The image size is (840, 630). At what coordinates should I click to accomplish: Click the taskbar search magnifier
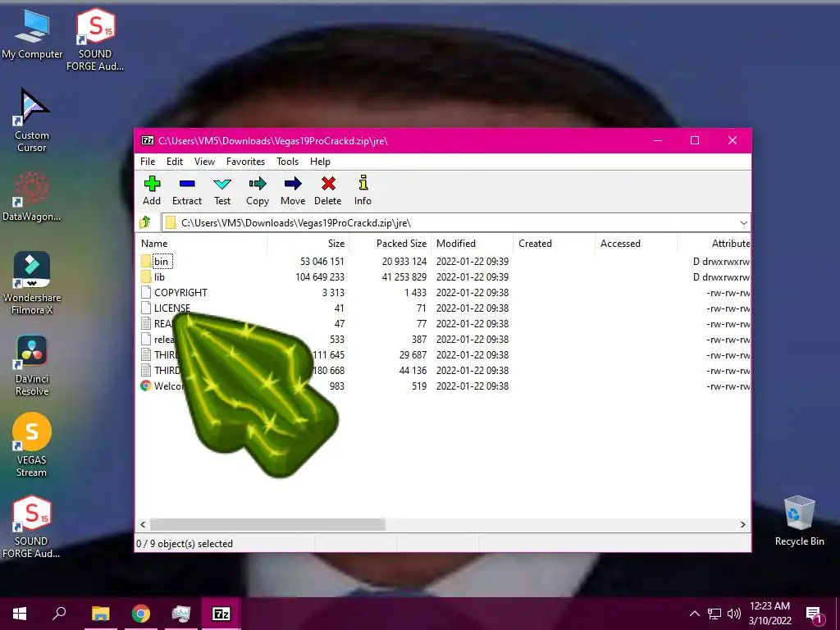(59, 614)
